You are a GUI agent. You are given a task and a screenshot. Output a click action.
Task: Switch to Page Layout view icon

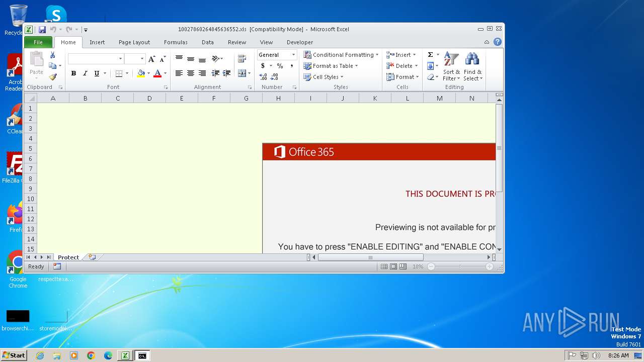click(x=393, y=267)
